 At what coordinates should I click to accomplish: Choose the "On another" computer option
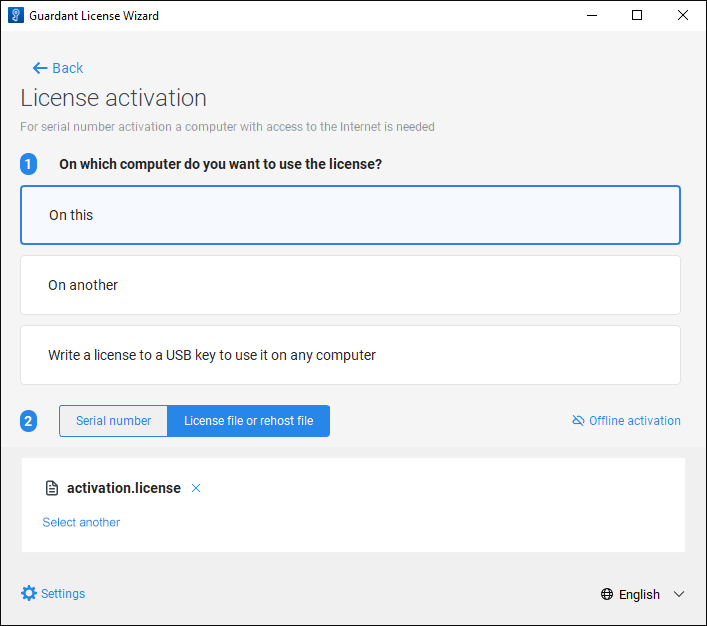point(350,285)
